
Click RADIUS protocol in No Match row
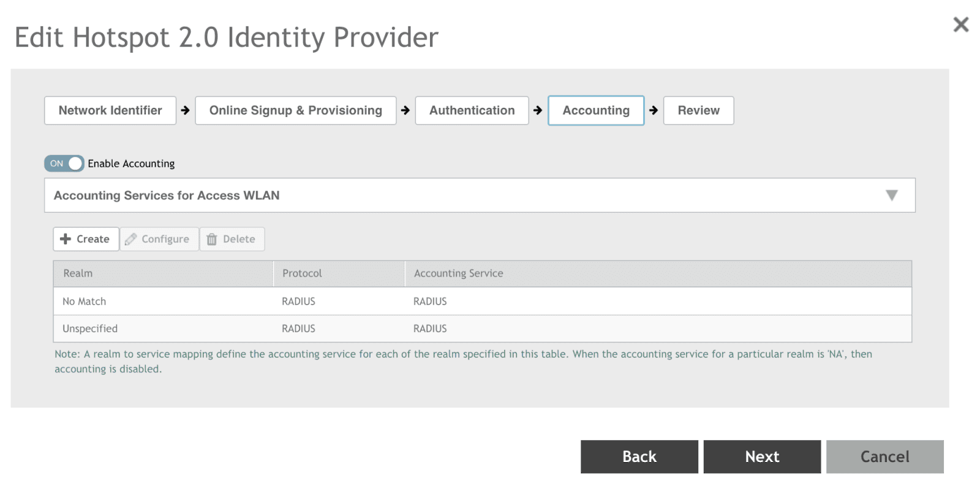point(298,302)
